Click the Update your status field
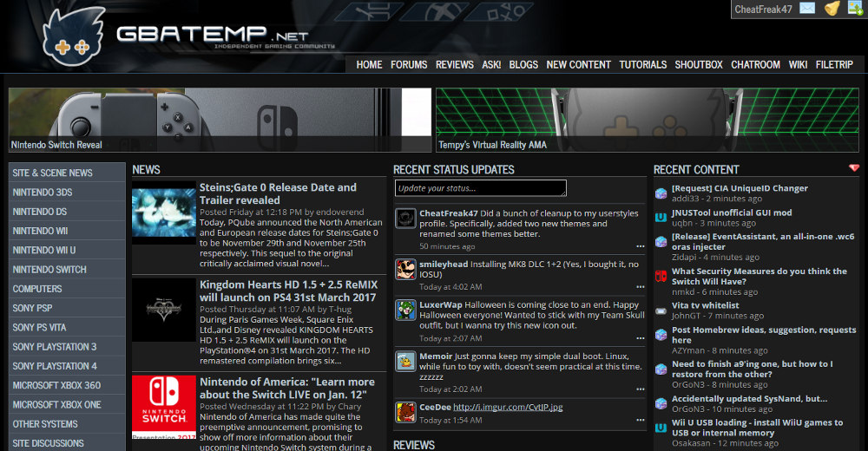Viewport: 868px width, 451px height. 481,188
